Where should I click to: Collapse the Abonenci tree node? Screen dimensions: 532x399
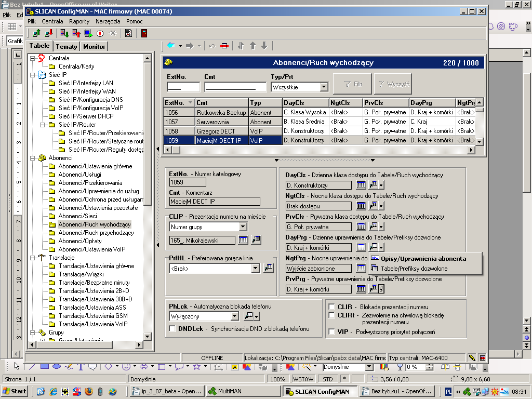pyautogui.click(x=33, y=158)
